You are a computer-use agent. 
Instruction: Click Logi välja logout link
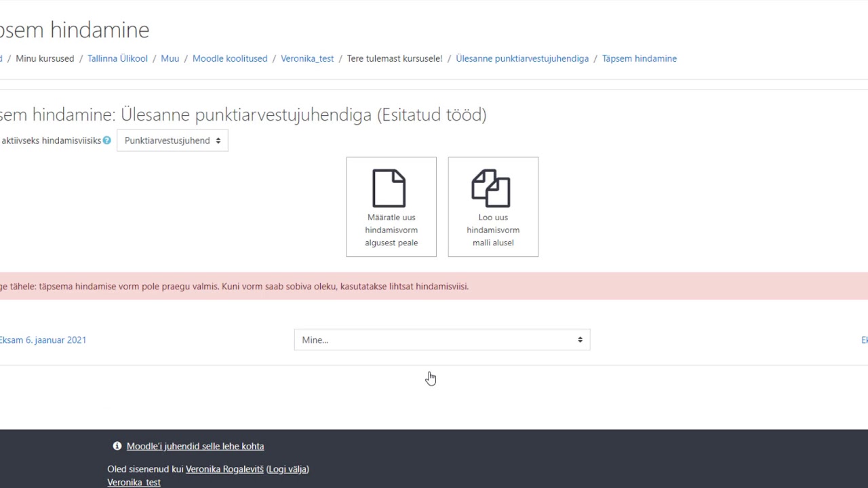point(288,469)
